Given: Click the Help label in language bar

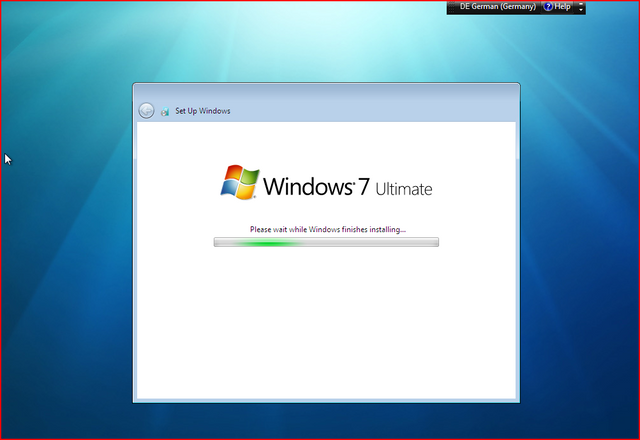Looking at the screenshot, I should click(x=562, y=7).
